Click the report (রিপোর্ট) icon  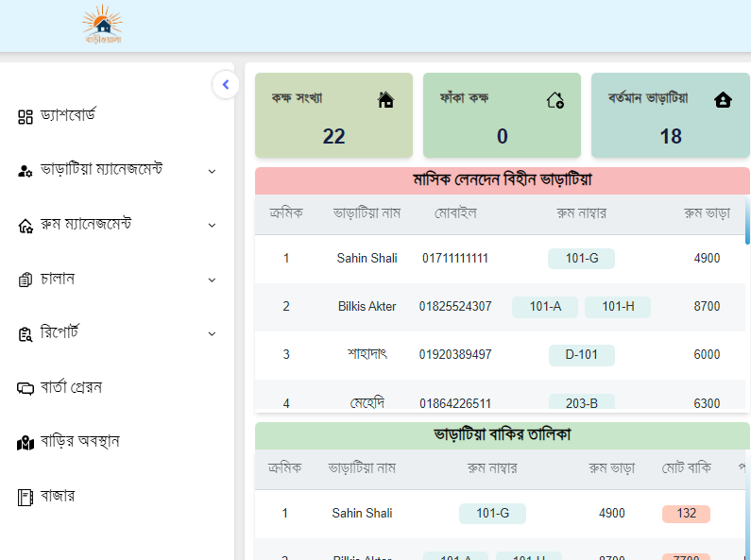click(x=26, y=334)
